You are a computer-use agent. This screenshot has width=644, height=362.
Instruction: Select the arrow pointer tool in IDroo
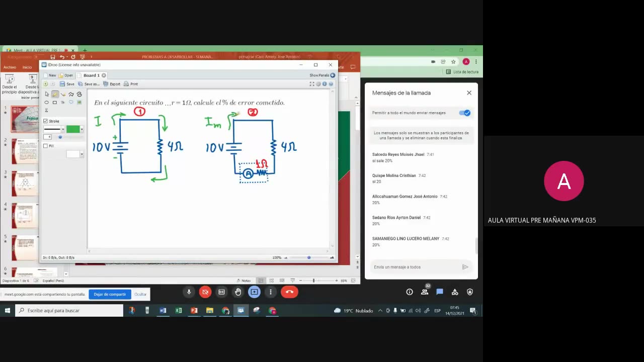click(x=47, y=94)
